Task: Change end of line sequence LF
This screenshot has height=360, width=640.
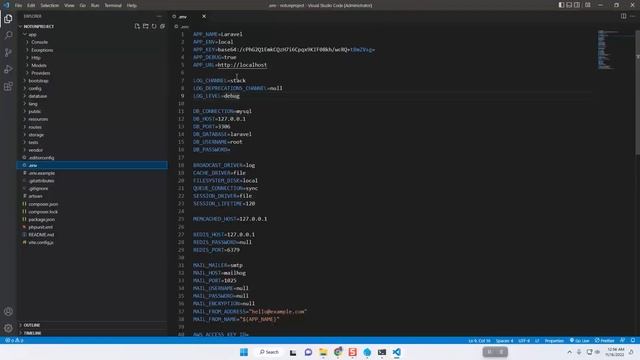Action: point(537,340)
